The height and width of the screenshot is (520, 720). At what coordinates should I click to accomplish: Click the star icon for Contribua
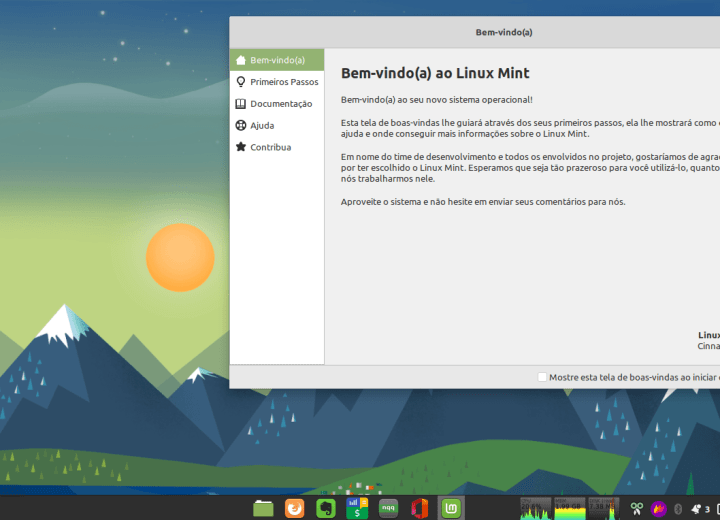pos(241,147)
